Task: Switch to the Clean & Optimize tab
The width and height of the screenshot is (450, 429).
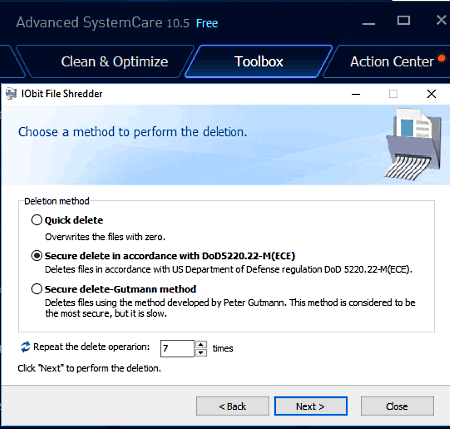Action: pyautogui.click(x=114, y=62)
